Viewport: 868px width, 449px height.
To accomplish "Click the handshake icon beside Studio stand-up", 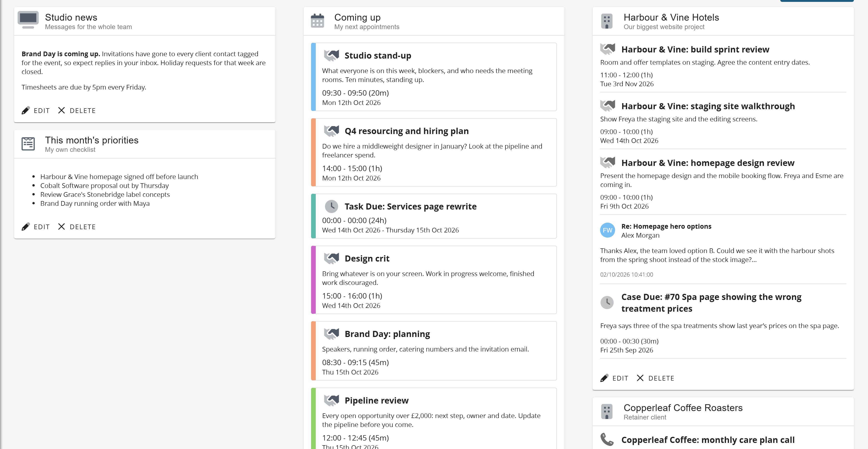I will 331,55.
